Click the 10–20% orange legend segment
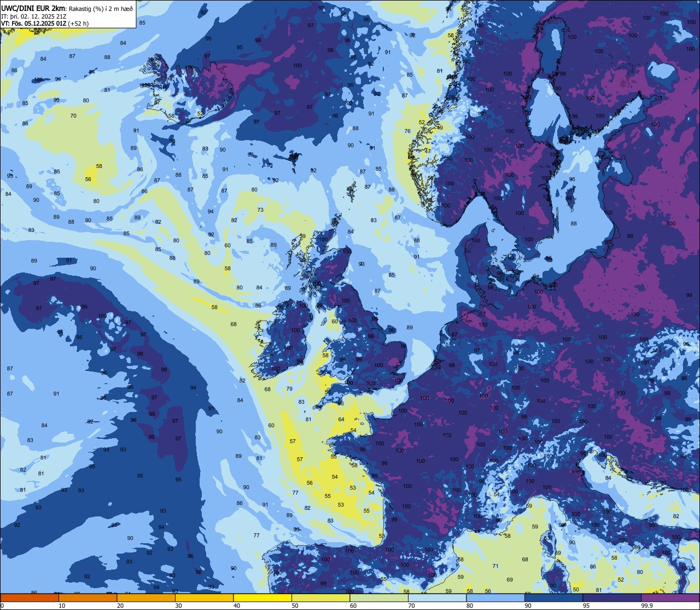 [87, 597]
